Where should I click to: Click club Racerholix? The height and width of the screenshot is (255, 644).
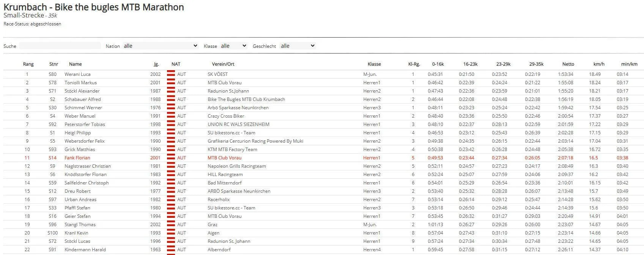tap(219, 200)
